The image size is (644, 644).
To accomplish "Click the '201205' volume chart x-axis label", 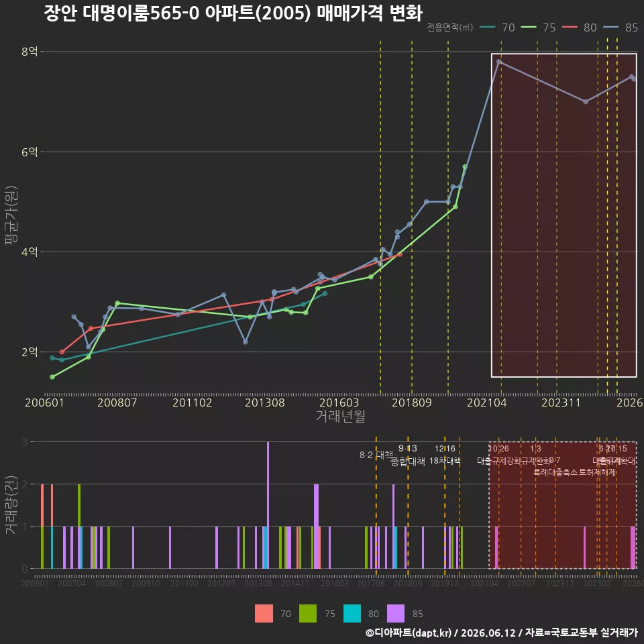I will click(x=221, y=583).
